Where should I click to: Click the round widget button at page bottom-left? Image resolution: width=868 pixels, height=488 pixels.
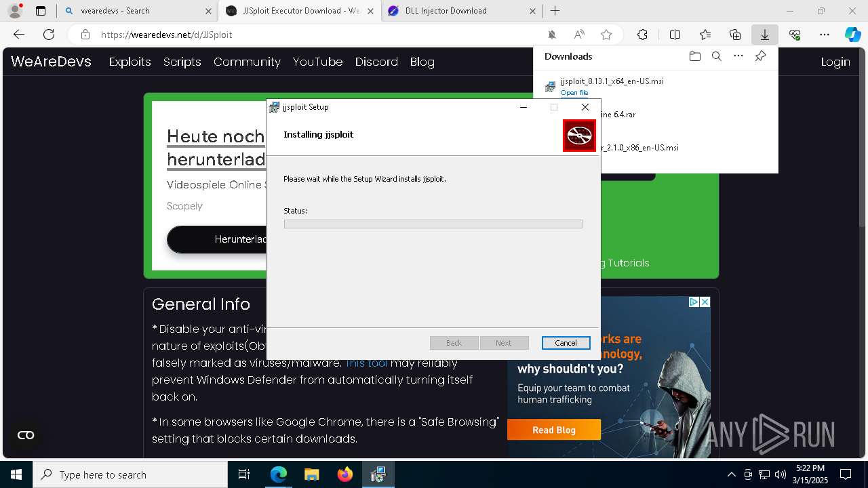click(26, 435)
